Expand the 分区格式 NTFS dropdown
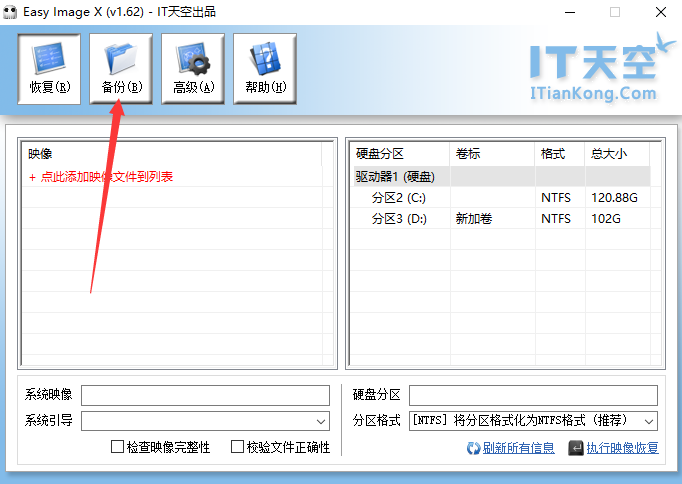682x484 pixels. (649, 421)
